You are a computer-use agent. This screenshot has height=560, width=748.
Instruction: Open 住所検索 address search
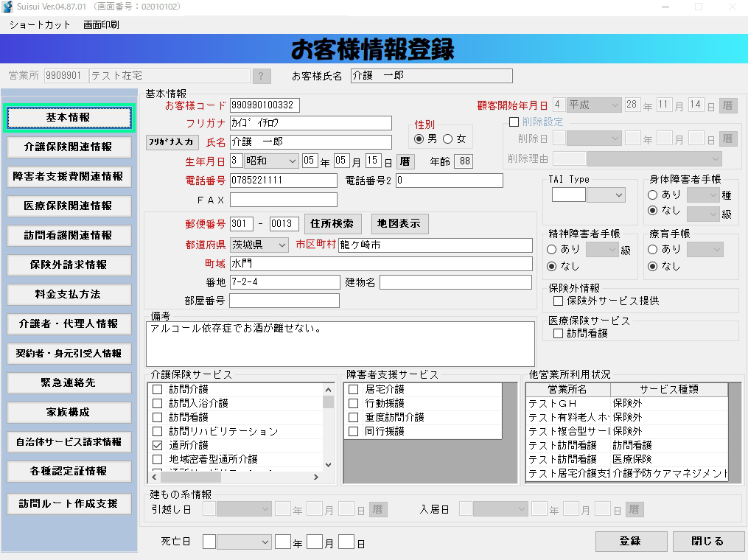pos(332,224)
